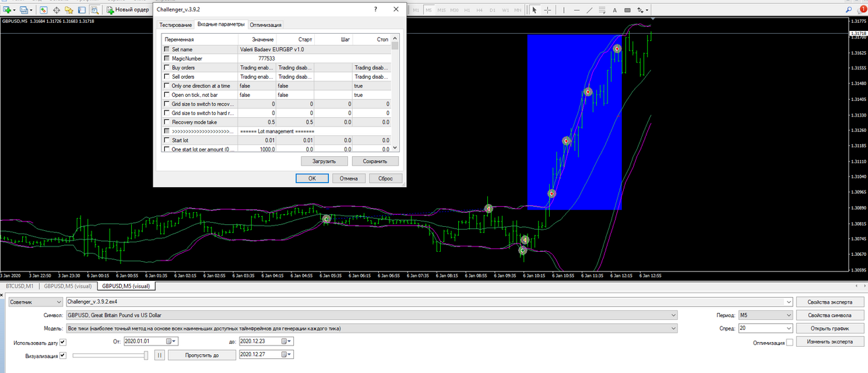
Task: Toggle the Set name checkbox
Action: point(167,49)
